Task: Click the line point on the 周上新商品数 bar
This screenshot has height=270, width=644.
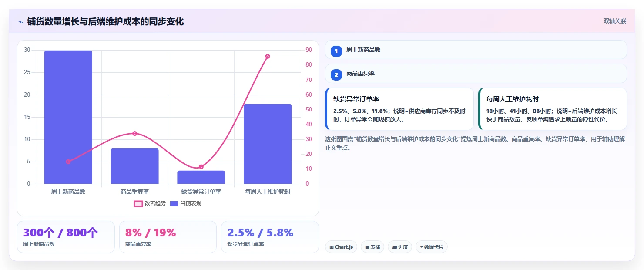Action: pyautogui.click(x=68, y=162)
